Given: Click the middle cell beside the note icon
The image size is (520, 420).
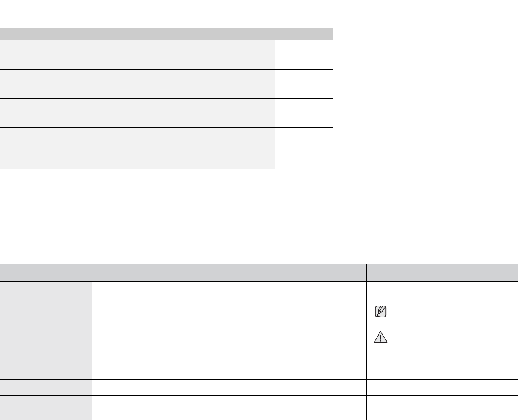Looking at the screenshot, I should coord(229,310).
